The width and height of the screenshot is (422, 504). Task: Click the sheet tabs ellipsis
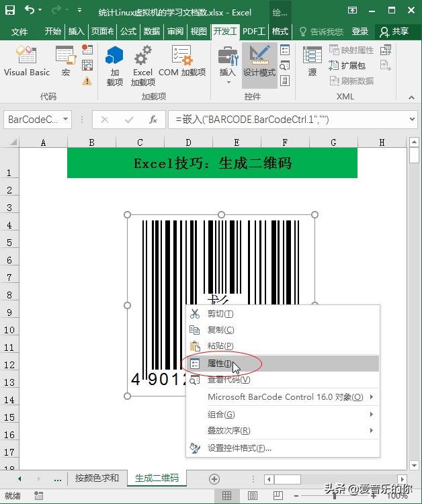[x=58, y=480]
